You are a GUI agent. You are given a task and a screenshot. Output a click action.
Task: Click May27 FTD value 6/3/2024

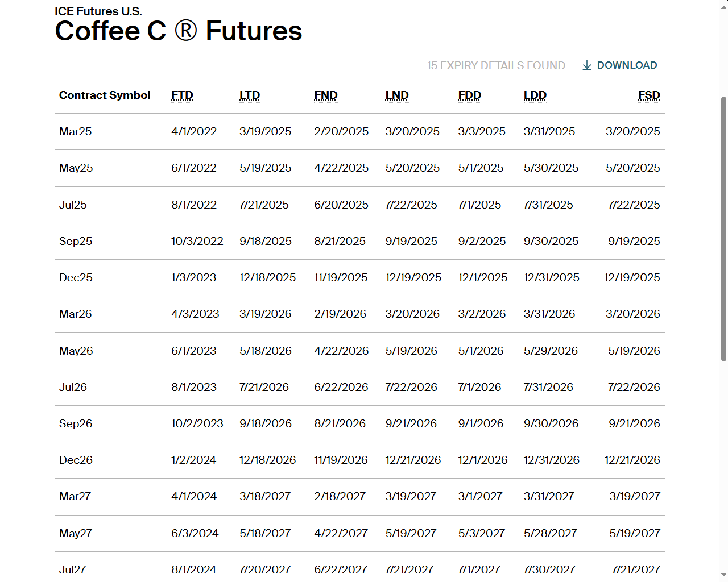point(195,533)
